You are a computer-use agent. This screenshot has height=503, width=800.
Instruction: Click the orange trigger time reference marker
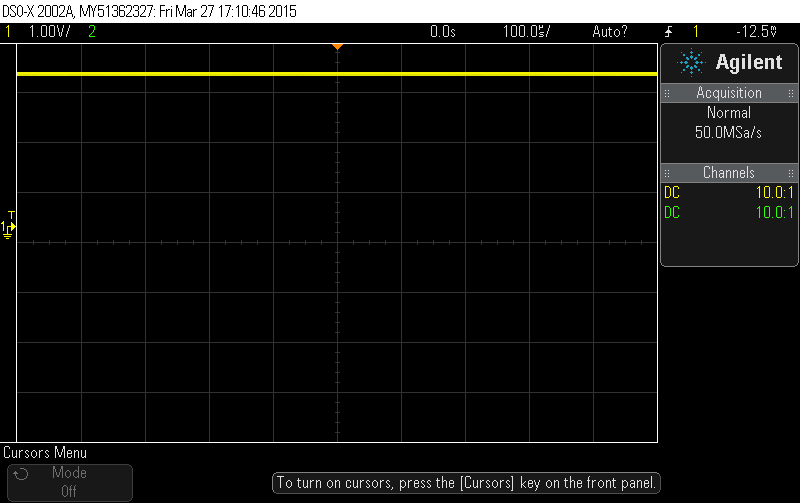click(337, 46)
